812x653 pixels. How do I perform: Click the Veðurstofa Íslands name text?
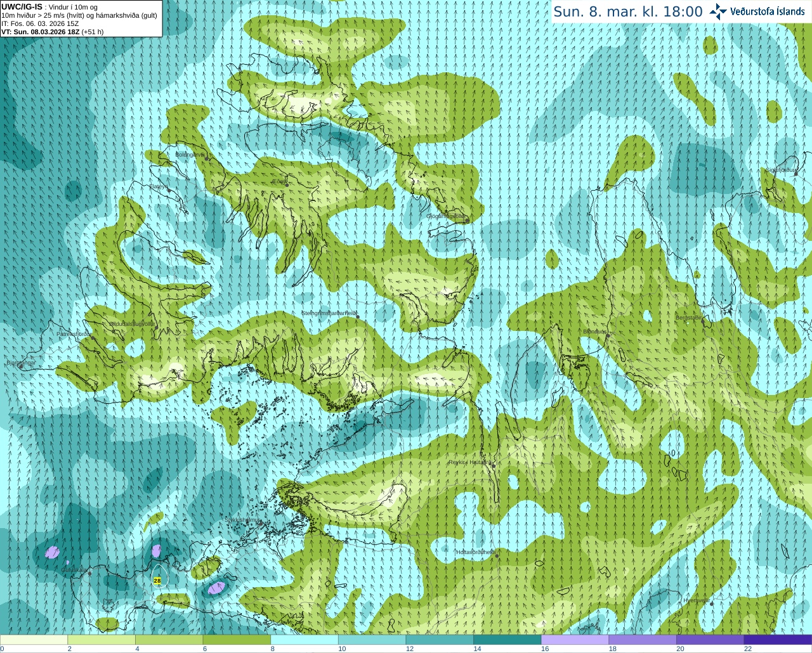click(768, 11)
